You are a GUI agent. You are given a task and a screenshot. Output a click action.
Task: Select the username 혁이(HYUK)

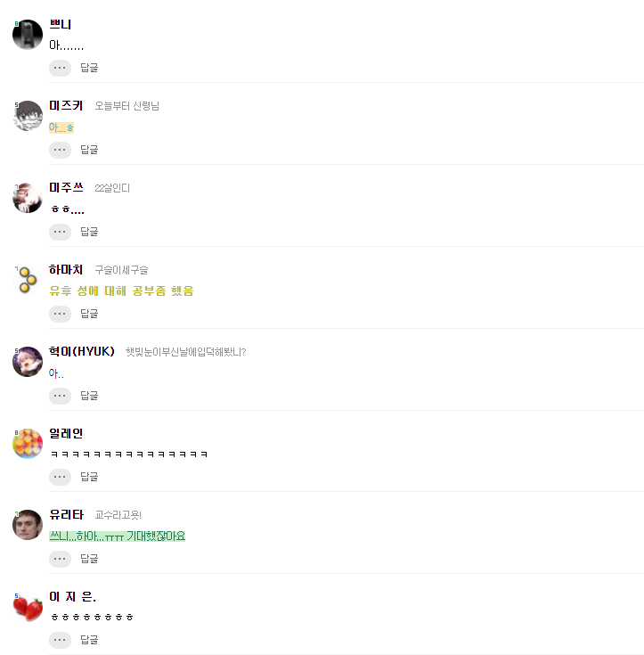point(82,351)
